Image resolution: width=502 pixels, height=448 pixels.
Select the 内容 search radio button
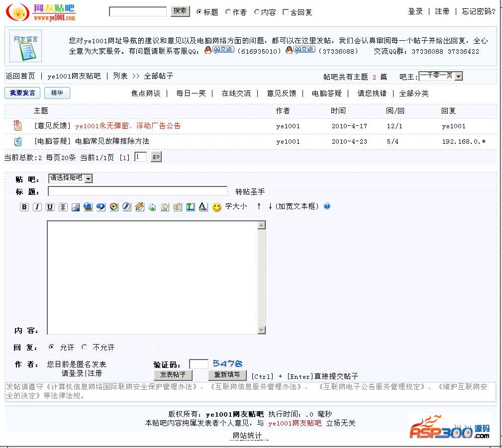click(x=257, y=12)
